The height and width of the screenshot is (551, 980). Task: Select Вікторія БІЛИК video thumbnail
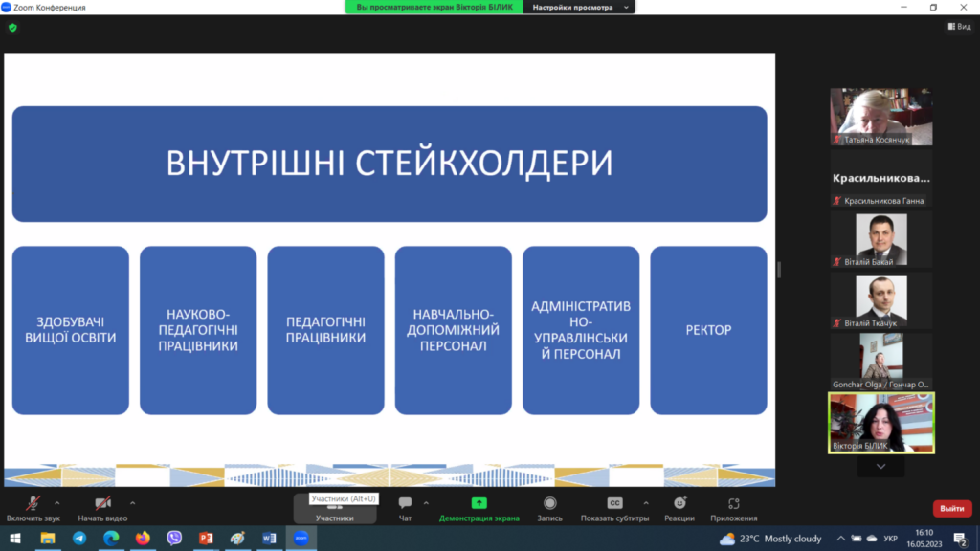coord(880,422)
